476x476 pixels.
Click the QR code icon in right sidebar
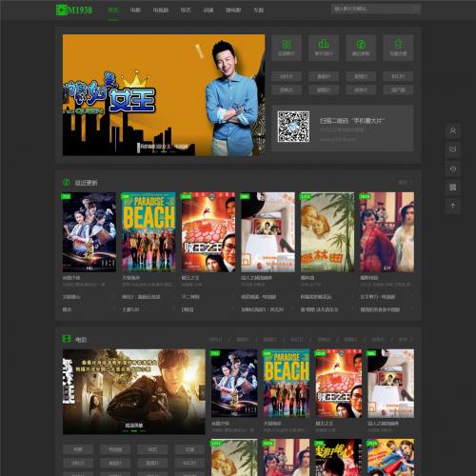coord(453,188)
